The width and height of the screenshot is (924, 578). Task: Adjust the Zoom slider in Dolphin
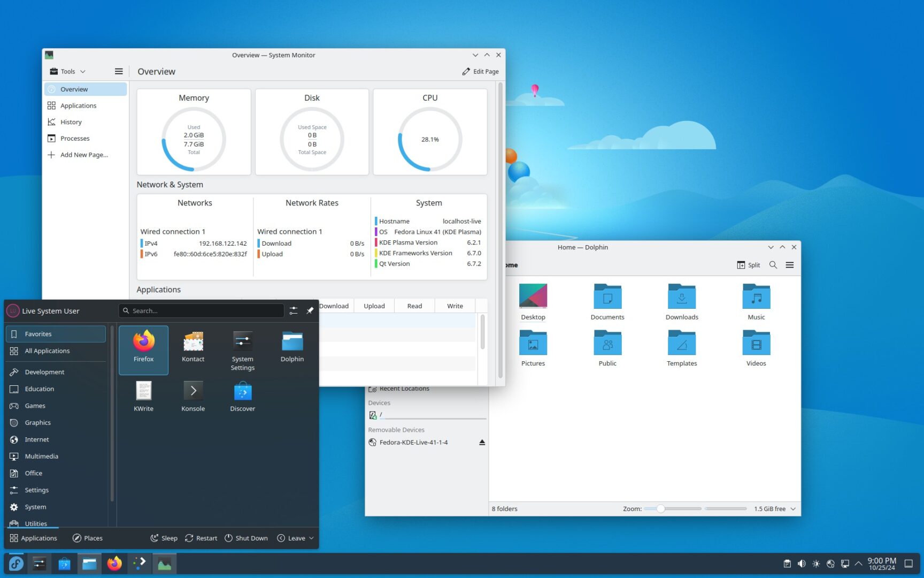click(660, 508)
